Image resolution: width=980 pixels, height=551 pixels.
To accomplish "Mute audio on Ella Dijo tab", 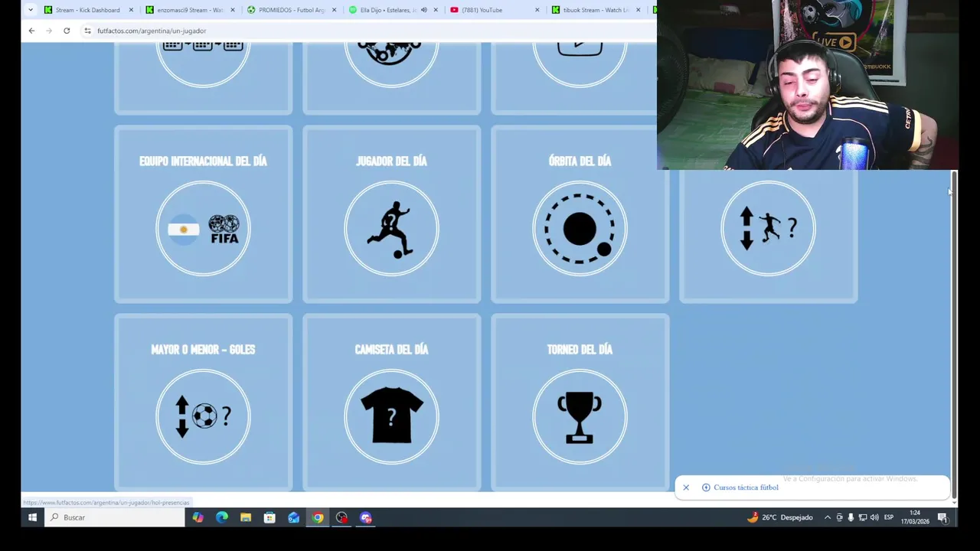I will click(424, 10).
